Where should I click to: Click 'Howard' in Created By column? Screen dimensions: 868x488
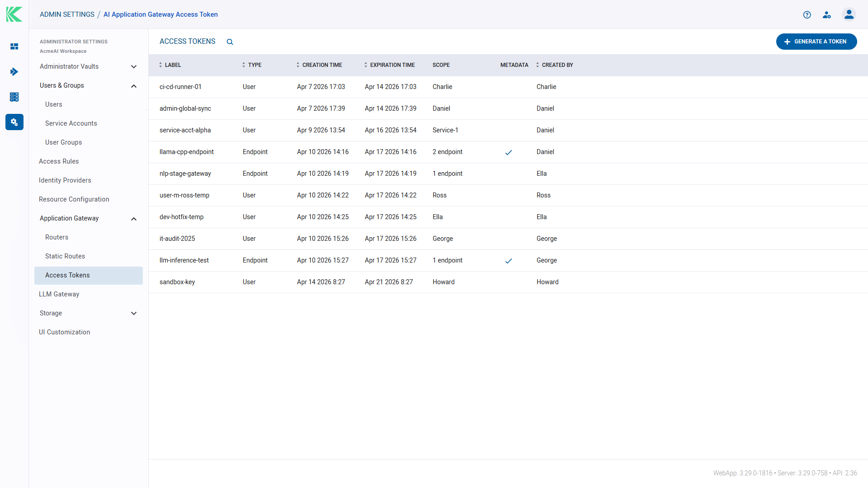pyautogui.click(x=547, y=282)
